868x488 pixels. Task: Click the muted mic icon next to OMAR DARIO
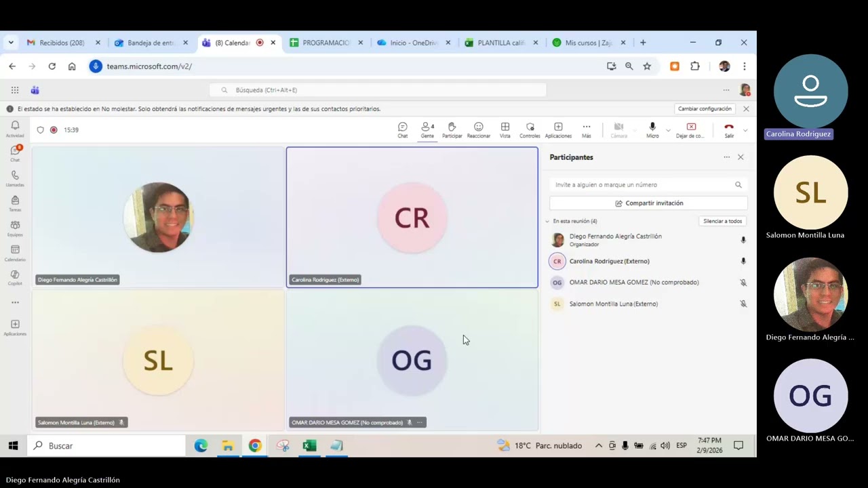(743, 283)
